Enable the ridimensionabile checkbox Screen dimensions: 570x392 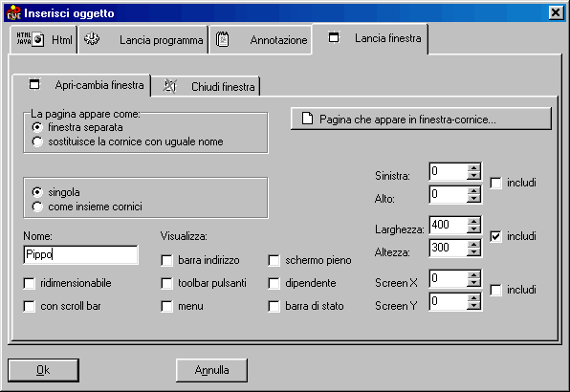point(29,283)
